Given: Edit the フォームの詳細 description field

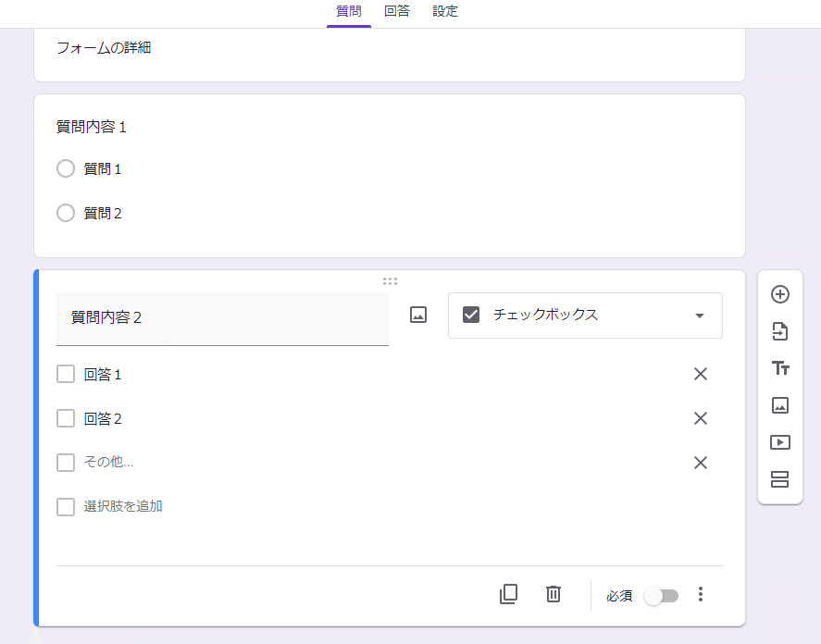Looking at the screenshot, I should tap(103, 47).
